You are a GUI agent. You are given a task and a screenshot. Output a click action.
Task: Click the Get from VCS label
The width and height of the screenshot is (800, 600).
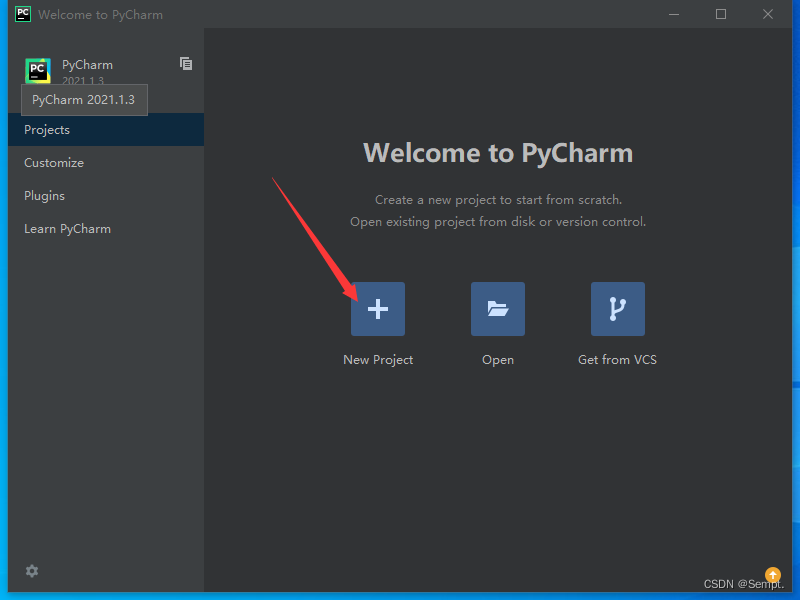click(617, 360)
